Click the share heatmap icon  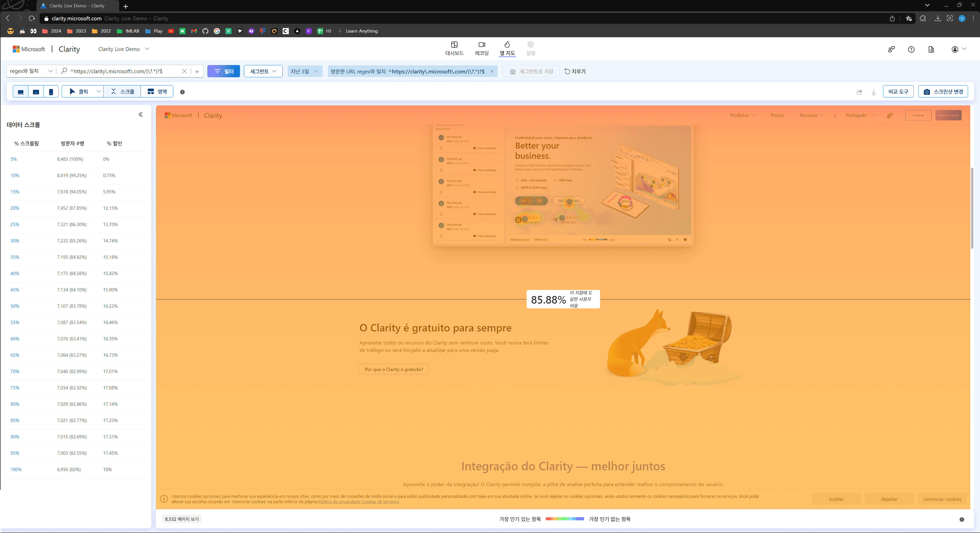pos(859,92)
